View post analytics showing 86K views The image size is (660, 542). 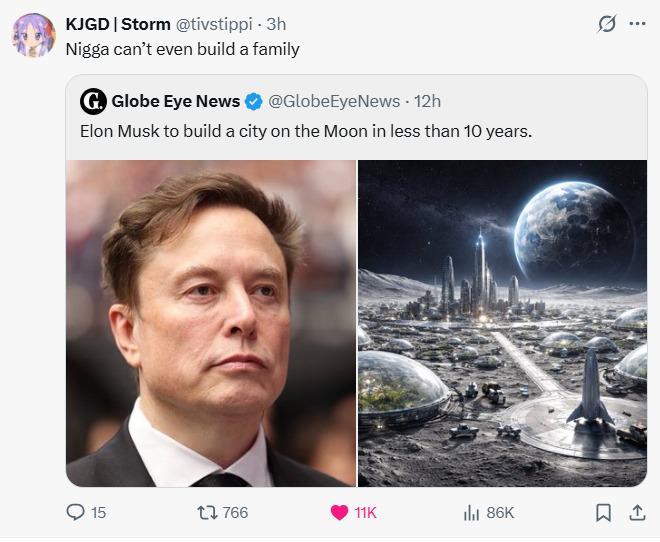[x=472, y=512]
